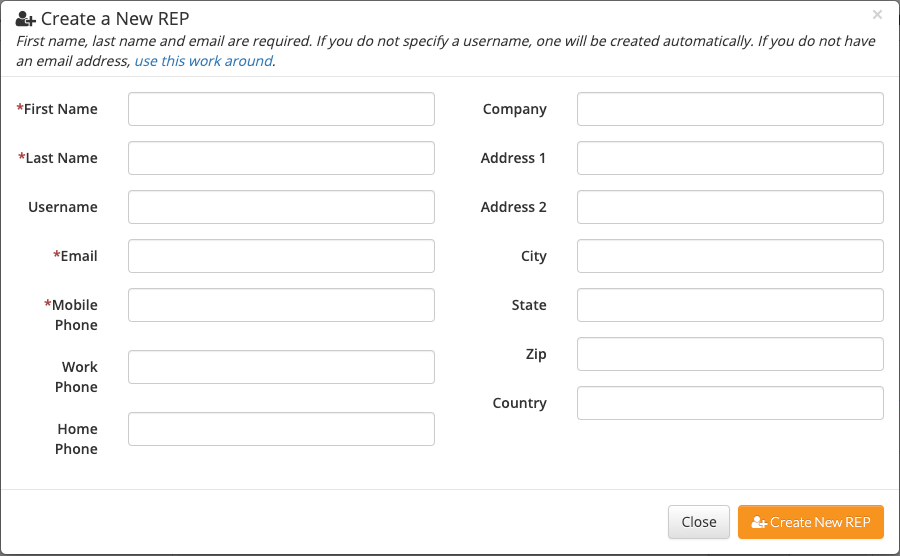Viewport: 900px width, 556px height.
Task: Click into the State field
Action: 730,305
